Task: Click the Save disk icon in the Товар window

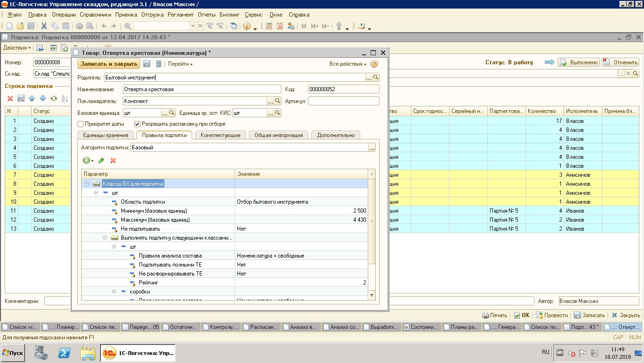Action: pos(146,64)
